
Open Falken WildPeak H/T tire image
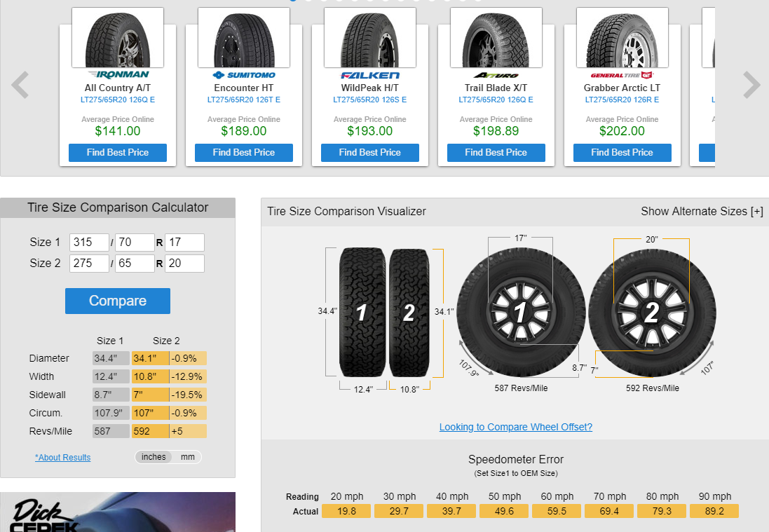[x=370, y=38]
